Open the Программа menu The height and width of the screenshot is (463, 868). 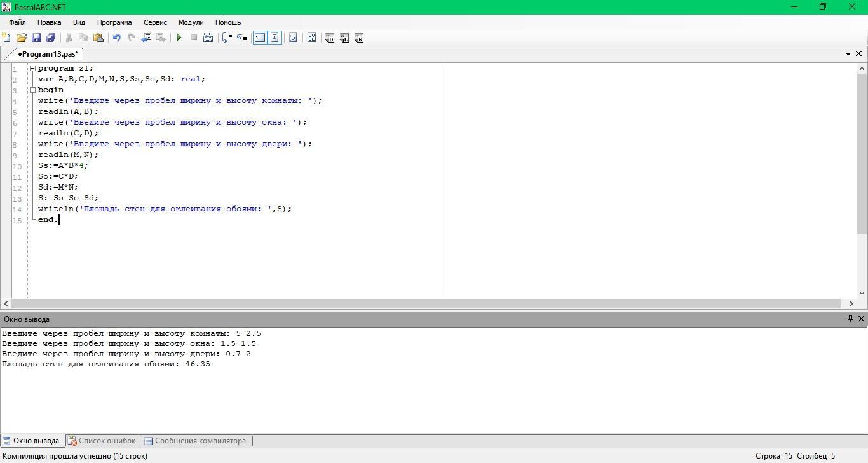pyautogui.click(x=114, y=22)
